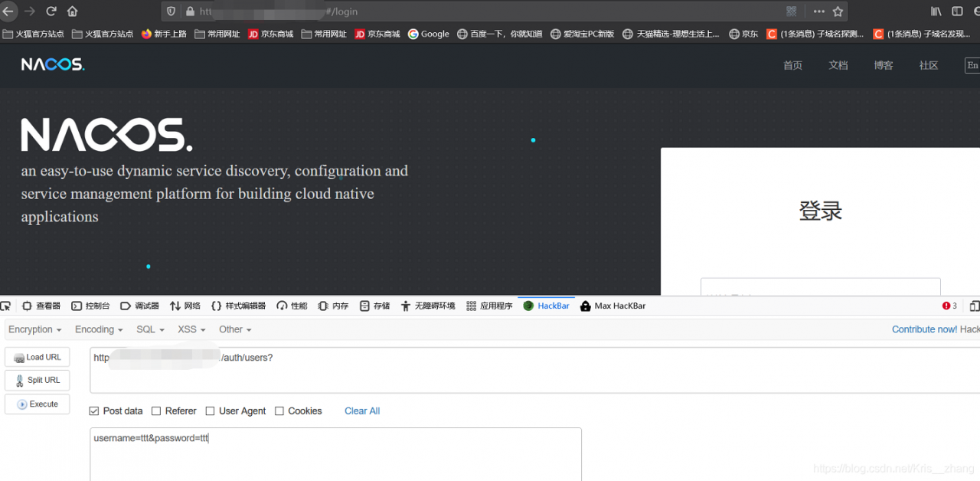
Task: Click the devtools error count badge
Action: pos(950,306)
